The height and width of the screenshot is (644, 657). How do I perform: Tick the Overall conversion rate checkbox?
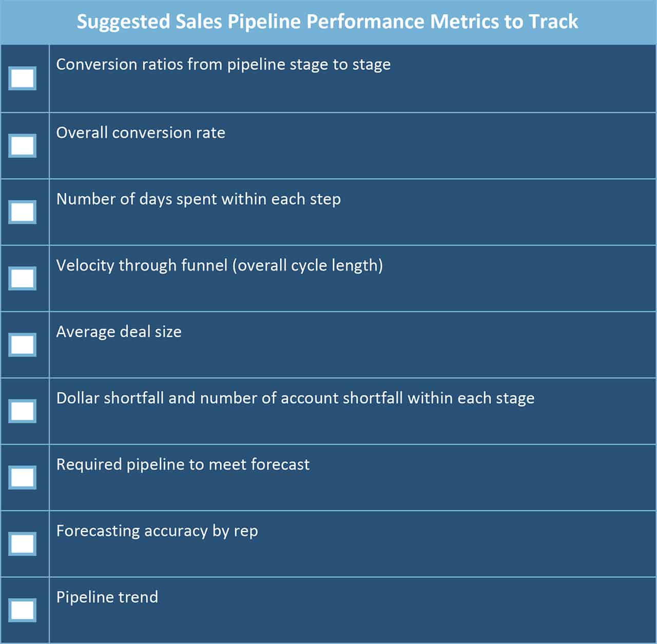tap(23, 146)
